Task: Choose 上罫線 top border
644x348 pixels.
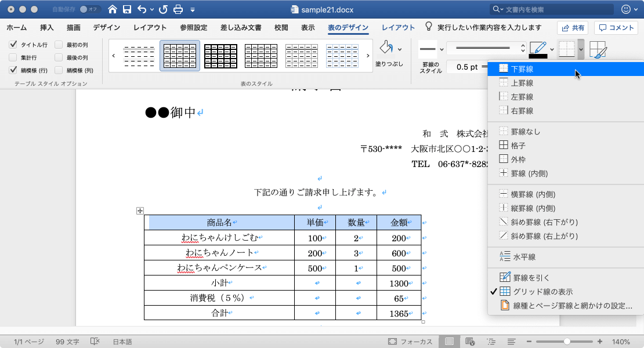Action: 566,83
